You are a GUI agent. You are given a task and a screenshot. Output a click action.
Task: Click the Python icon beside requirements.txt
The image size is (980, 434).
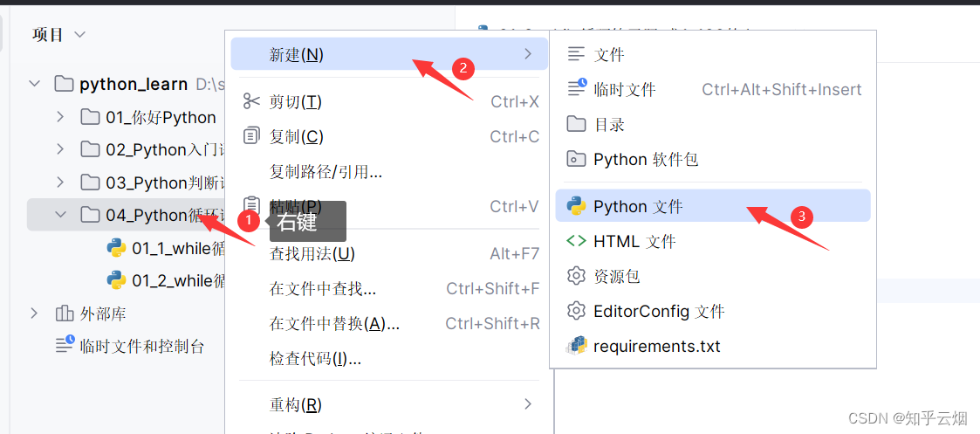pyautogui.click(x=576, y=345)
